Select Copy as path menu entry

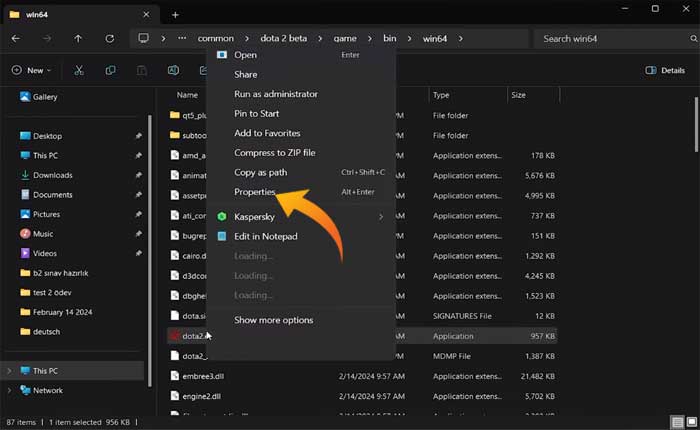point(260,172)
